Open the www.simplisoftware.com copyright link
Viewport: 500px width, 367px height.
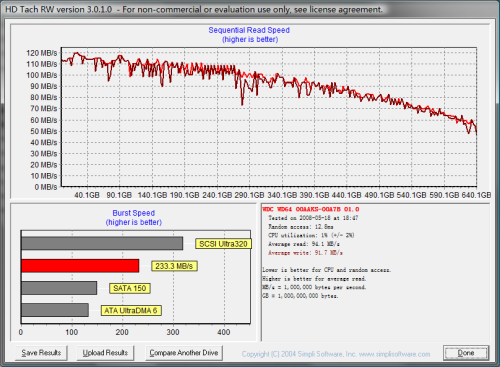pyautogui.click(x=394, y=354)
